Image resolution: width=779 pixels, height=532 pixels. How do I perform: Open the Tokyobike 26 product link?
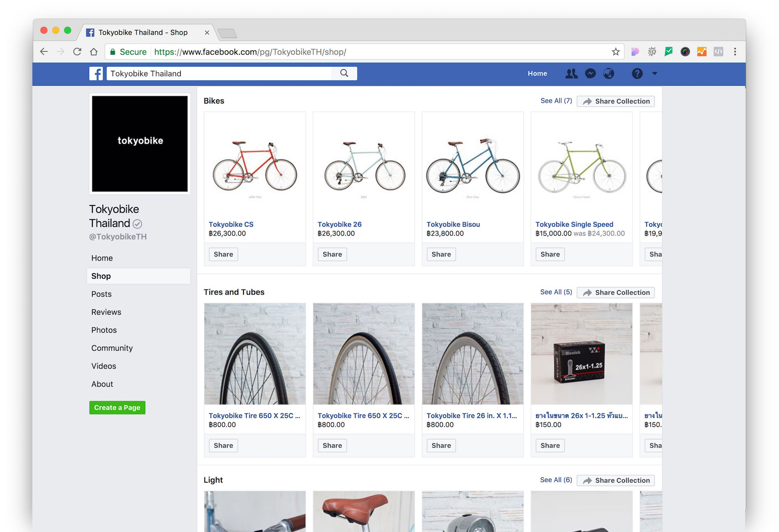[340, 224]
